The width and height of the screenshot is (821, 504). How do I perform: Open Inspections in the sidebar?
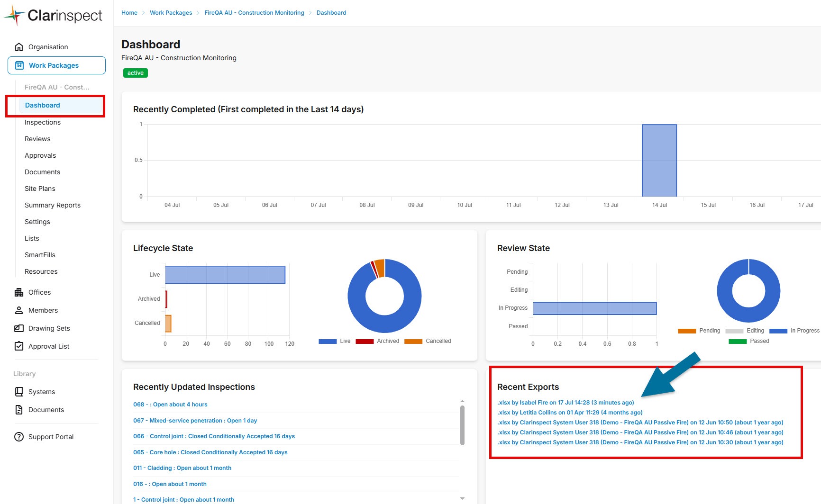43,122
